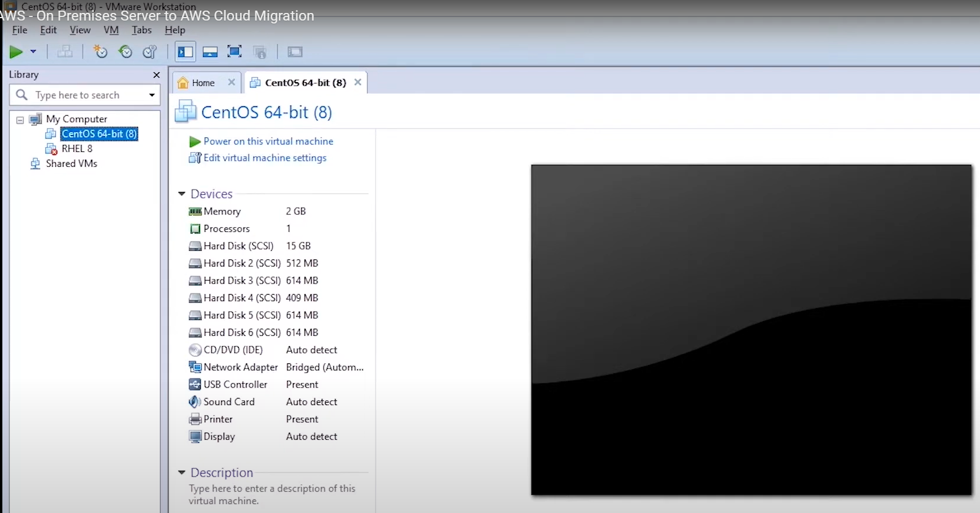Click the black VM console preview thumbnail
Screen dimensions: 980x513
point(751,330)
